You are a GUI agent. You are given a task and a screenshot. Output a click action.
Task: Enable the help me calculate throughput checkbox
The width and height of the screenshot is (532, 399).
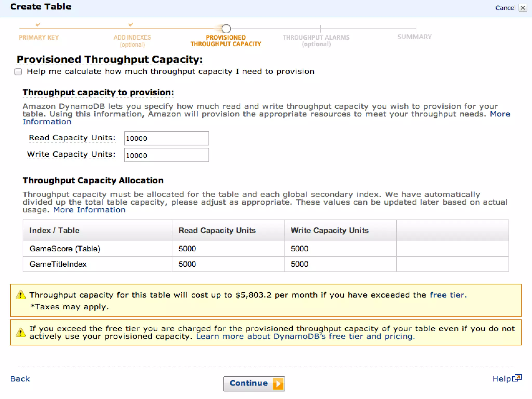click(18, 72)
